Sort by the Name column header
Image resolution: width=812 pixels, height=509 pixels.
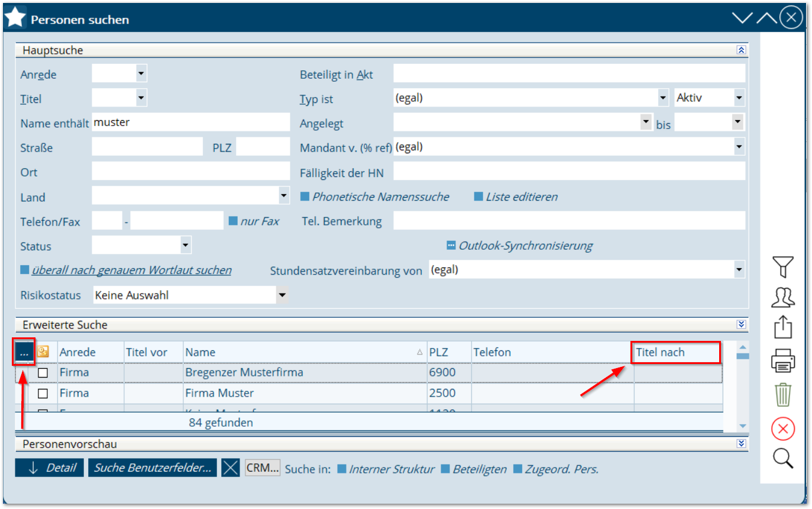tap(305, 352)
